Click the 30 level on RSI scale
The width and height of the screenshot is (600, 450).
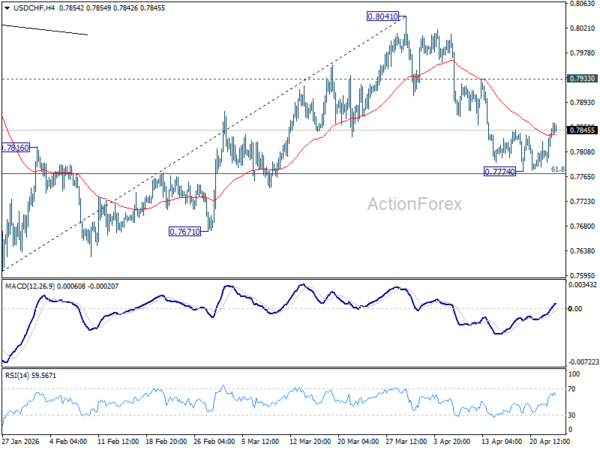pos(572,415)
